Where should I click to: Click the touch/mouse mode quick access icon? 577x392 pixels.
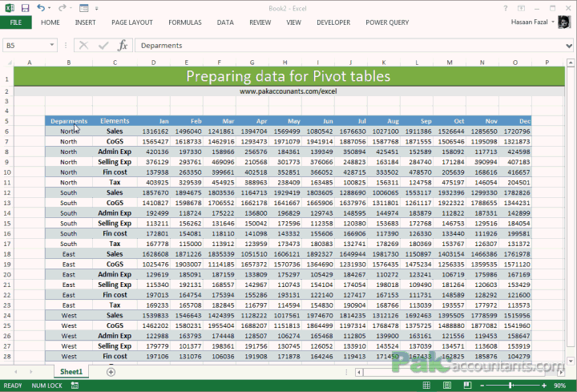pos(84,8)
